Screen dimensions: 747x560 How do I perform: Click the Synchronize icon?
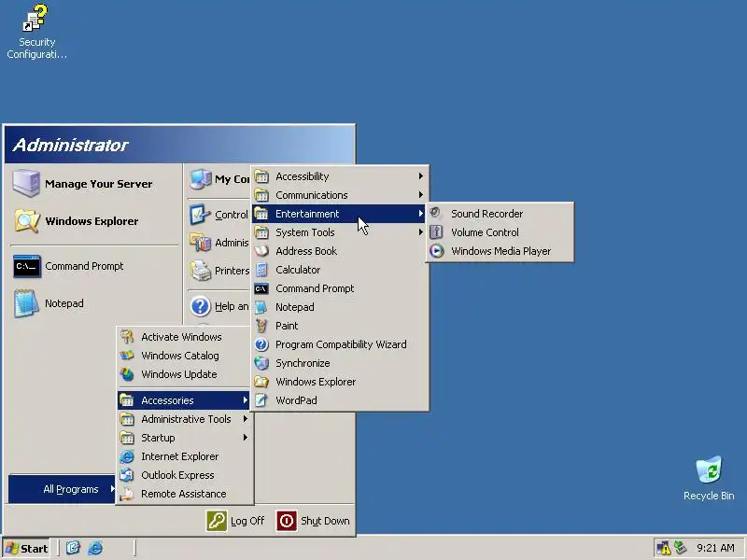tap(261, 363)
